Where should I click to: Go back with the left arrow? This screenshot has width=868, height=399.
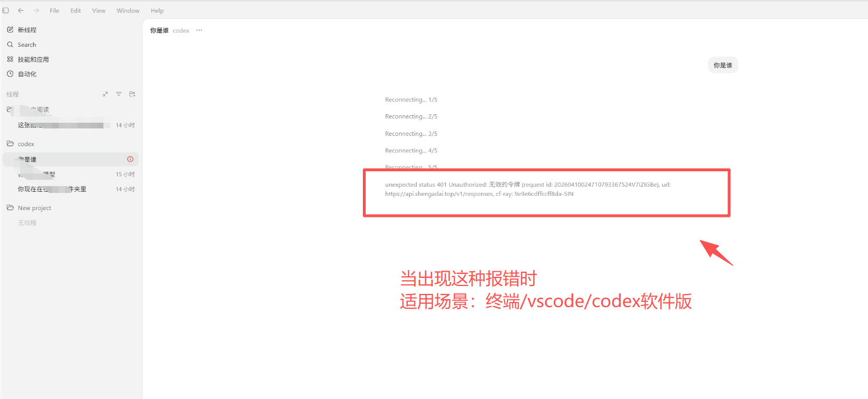[21, 10]
